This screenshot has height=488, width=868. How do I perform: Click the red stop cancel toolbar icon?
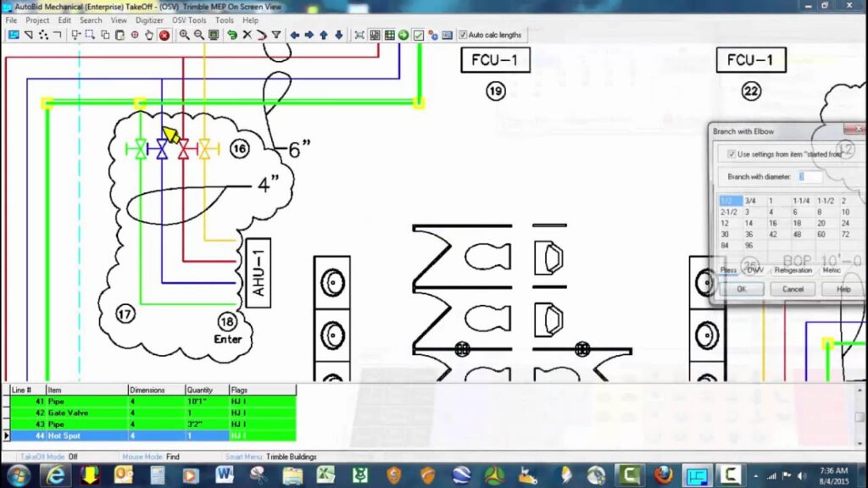click(x=164, y=35)
